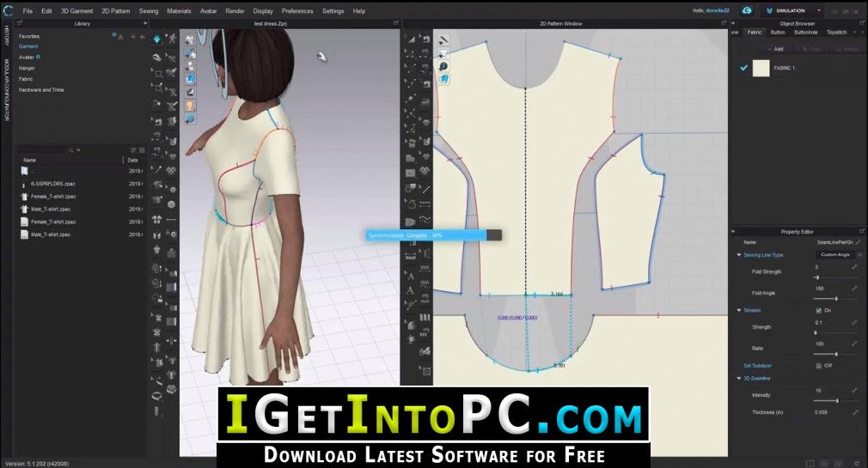Click the pencil icon next to Thickness value

coord(855,413)
